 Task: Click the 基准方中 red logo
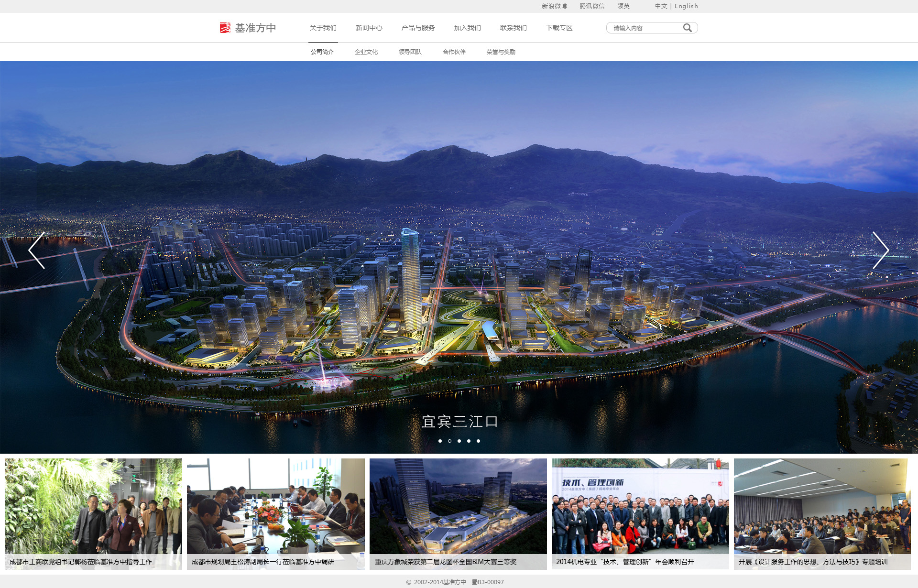pyautogui.click(x=248, y=28)
